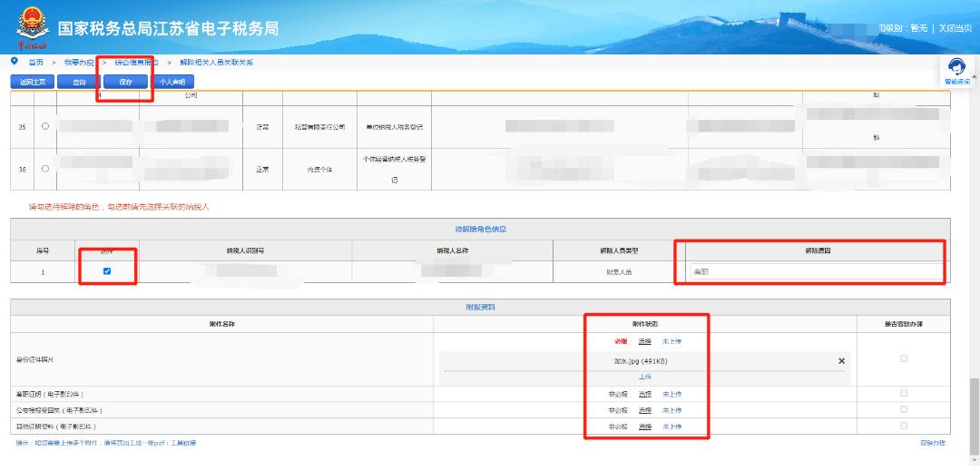The height and width of the screenshot is (471, 980).
Task: Click the 国家税务总局江苏省电子税务局 title
Action: pos(168,29)
